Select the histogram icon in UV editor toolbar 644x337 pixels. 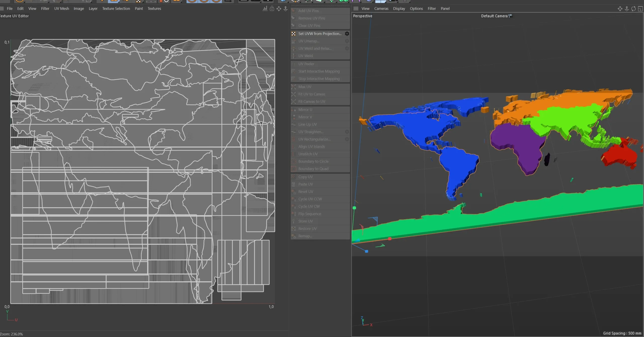(265, 9)
